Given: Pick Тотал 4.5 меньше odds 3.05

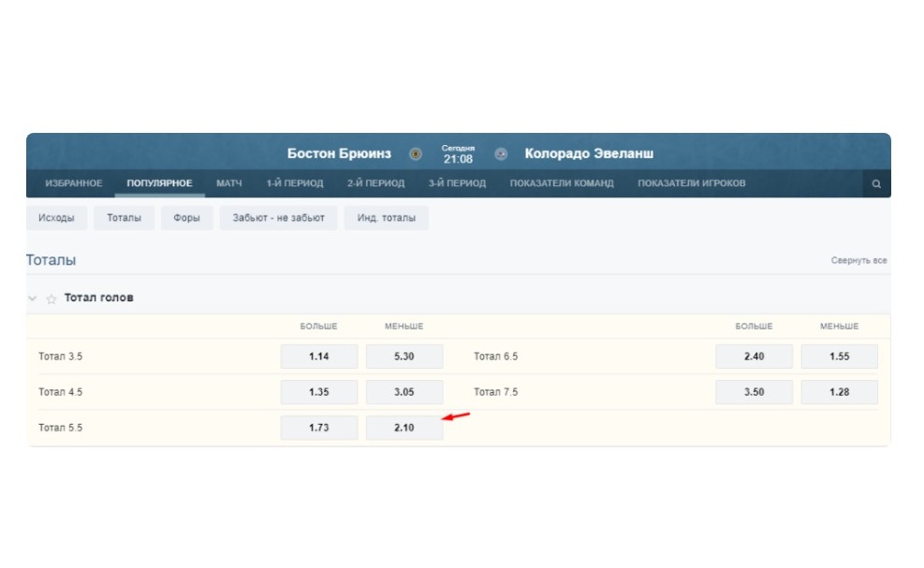Looking at the screenshot, I should coord(404,392).
